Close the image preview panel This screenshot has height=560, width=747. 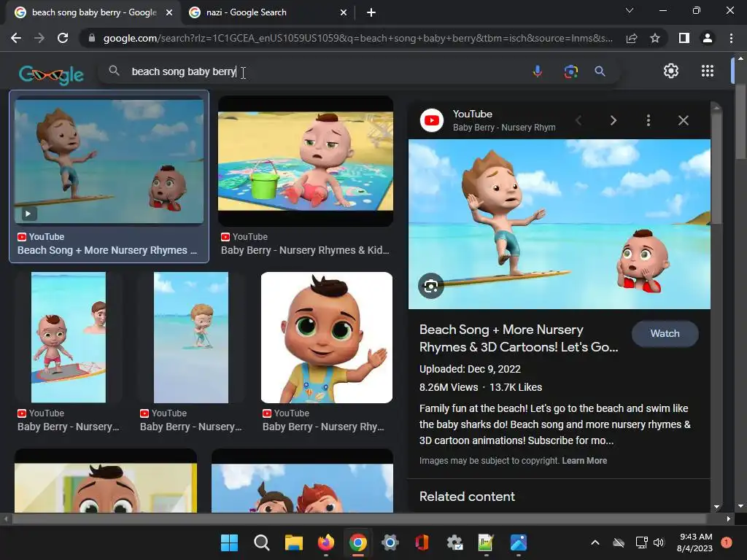(x=683, y=120)
